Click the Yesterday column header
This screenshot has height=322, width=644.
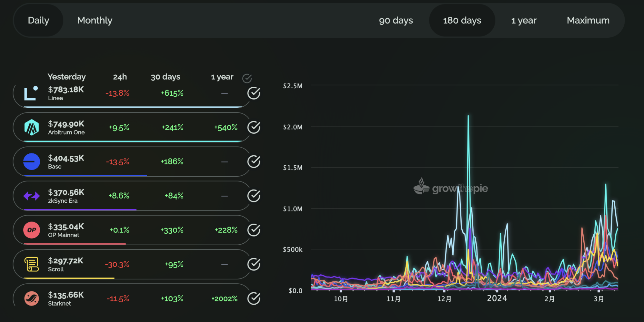[67, 77]
